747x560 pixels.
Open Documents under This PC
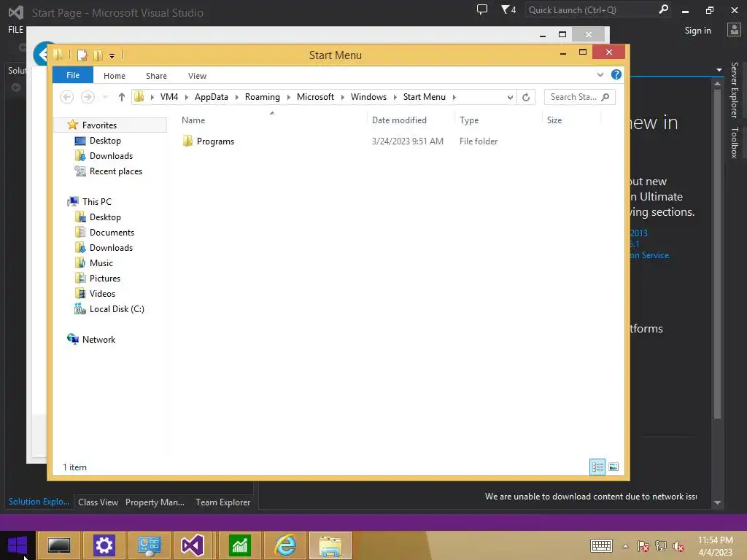pyautogui.click(x=112, y=233)
